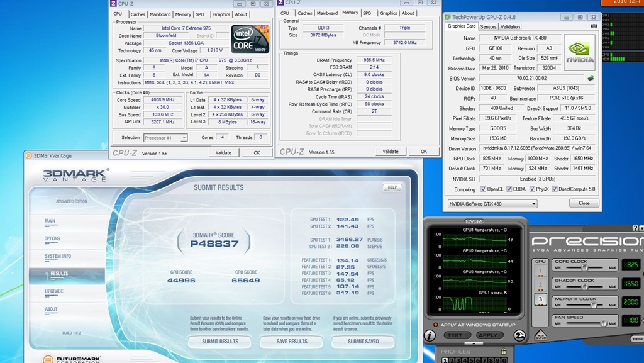
Task: Adjust the Shader Clock slider in Precision
Action: point(585,287)
